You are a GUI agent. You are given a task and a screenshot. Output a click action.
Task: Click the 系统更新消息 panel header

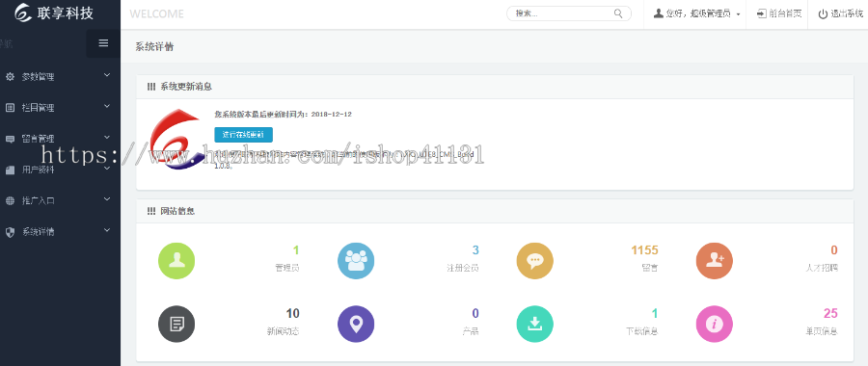click(x=495, y=87)
